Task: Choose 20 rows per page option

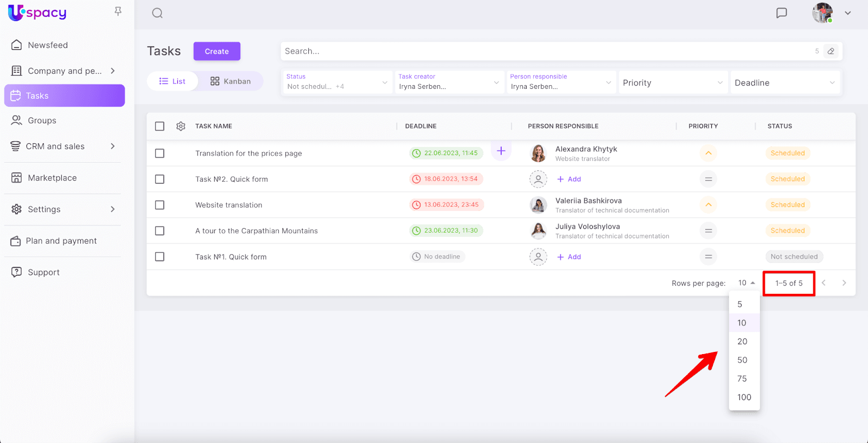Action: tap(742, 342)
